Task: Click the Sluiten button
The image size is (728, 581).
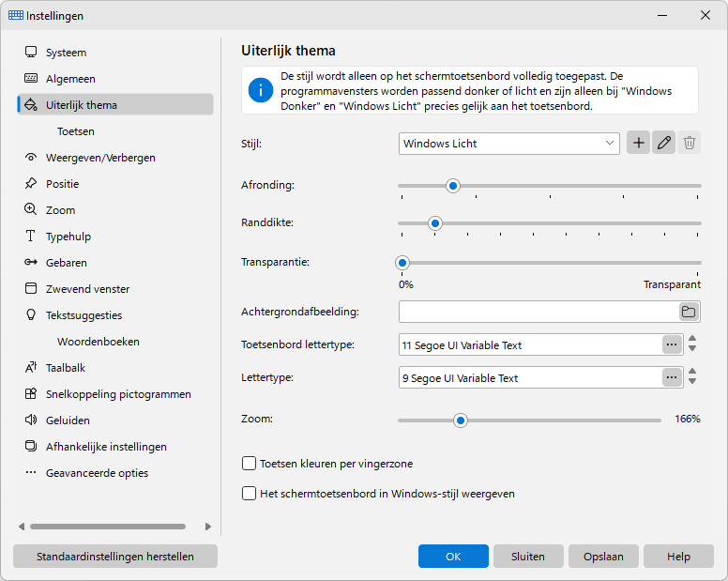Action: [x=528, y=557]
